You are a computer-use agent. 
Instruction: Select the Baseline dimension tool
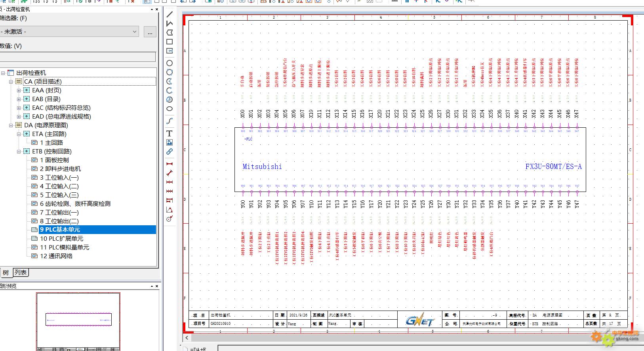[170, 200]
